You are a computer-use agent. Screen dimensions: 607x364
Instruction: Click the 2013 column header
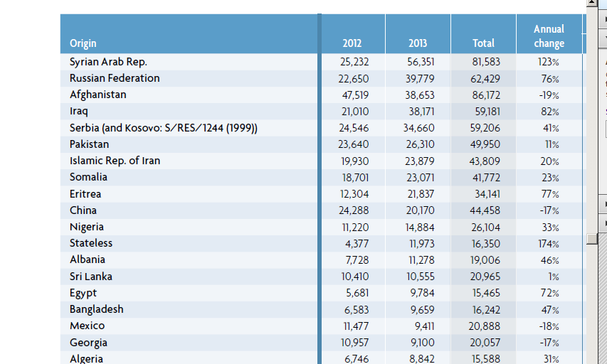(x=418, y=43)
